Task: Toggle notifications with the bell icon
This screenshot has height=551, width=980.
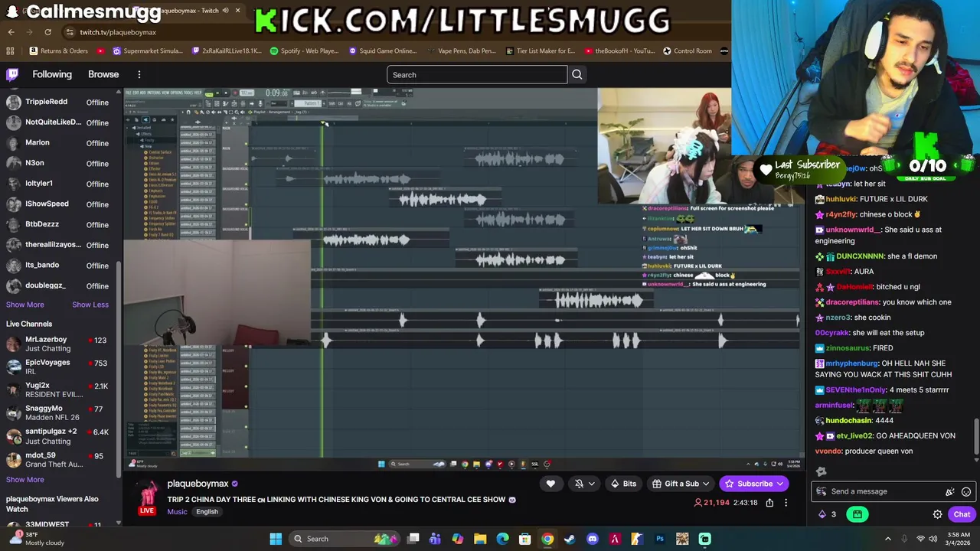Action: [x=584, y=484]
